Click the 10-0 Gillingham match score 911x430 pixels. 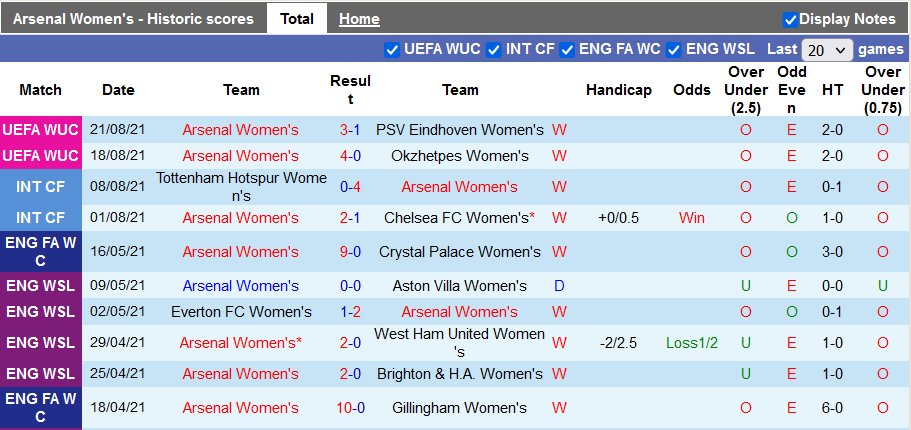click(x=350, y=408)
